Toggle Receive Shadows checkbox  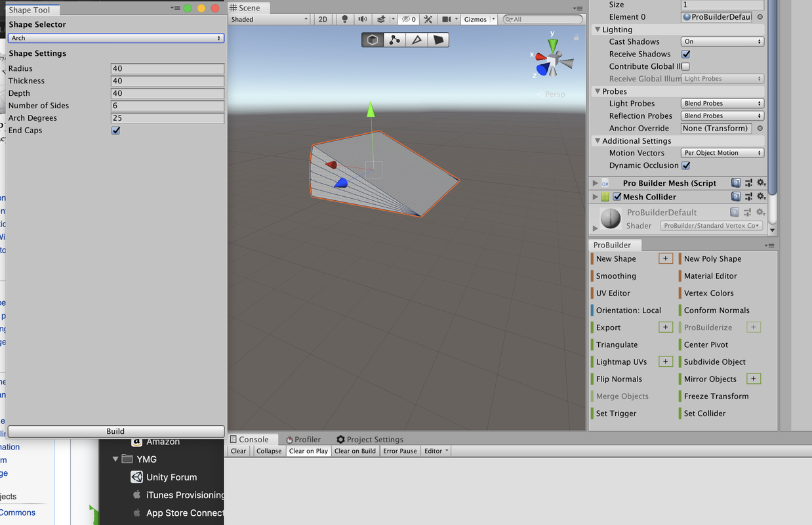point(686,54)
